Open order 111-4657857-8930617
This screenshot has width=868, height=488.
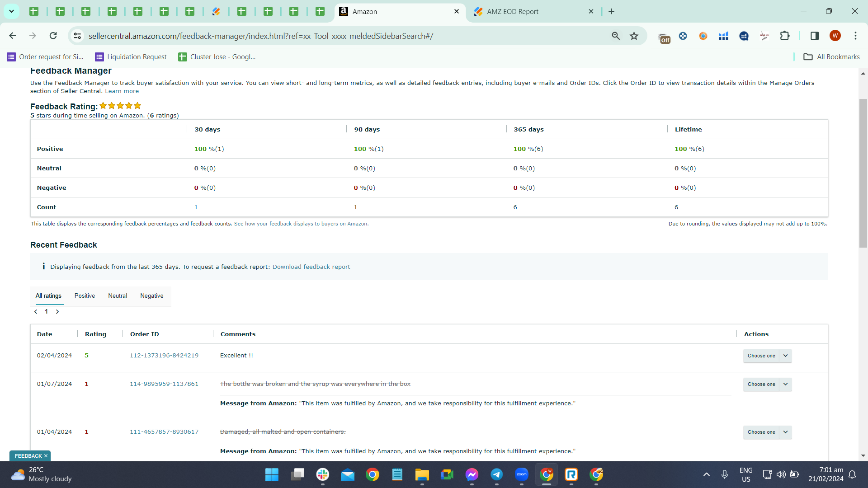[x=164, y=432]
